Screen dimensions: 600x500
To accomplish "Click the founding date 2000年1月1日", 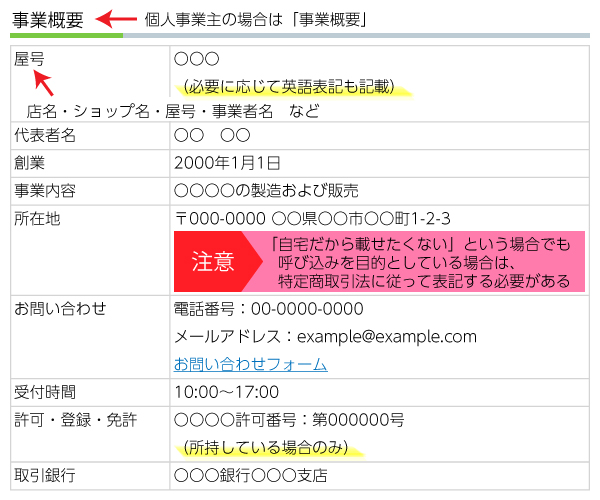I will pyautogui.click(x=227, y=162).
